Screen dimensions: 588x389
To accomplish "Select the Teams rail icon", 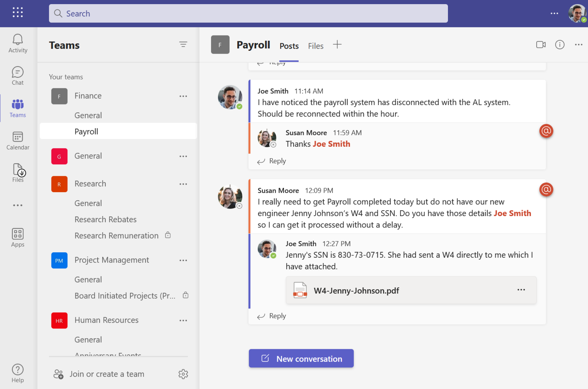I will (18, 108).
